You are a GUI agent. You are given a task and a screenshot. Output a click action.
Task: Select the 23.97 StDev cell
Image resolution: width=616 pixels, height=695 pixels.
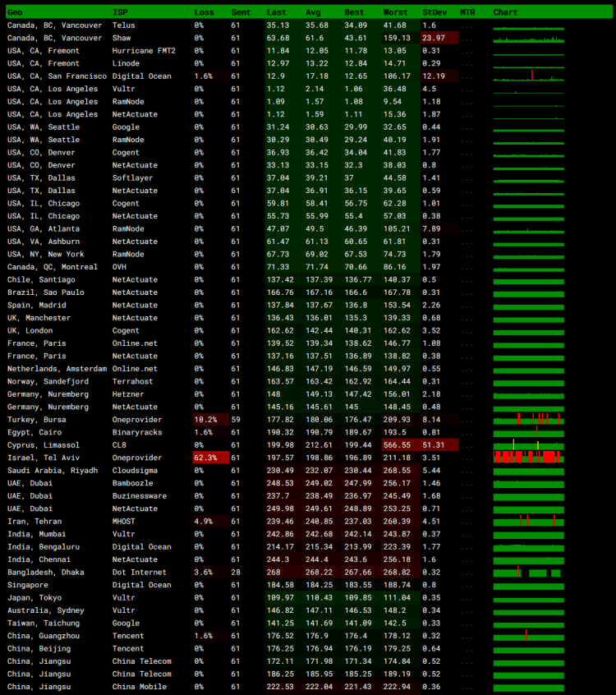pyautogui.click(x=433, y=38)
